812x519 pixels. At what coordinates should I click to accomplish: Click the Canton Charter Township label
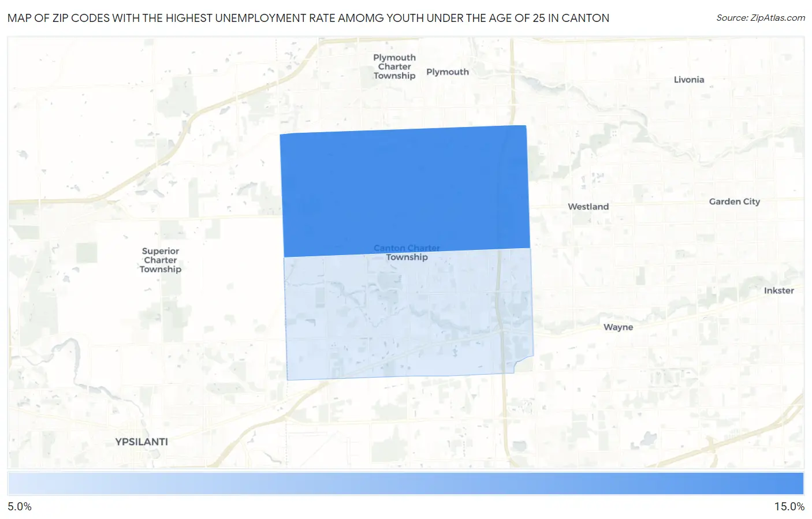[407, 252]
